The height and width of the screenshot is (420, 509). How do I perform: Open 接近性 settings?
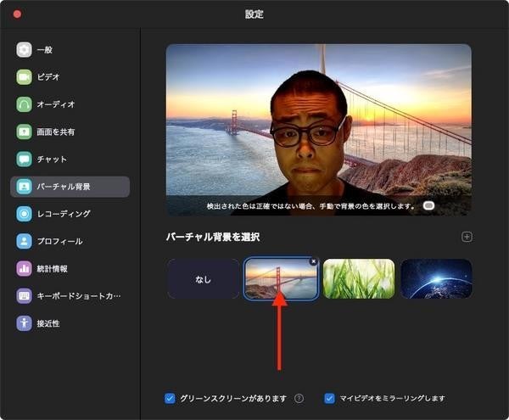click(x=70, y=323)
